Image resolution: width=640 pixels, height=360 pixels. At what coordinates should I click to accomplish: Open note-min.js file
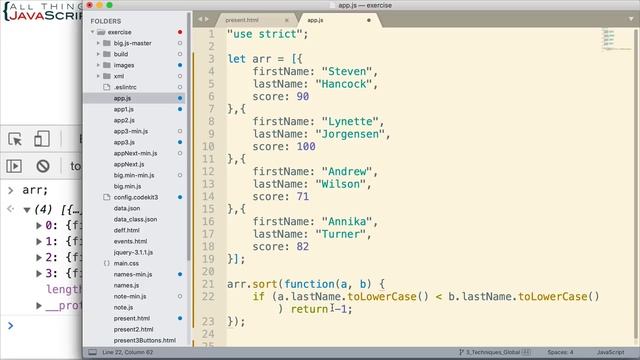(130, 296)
